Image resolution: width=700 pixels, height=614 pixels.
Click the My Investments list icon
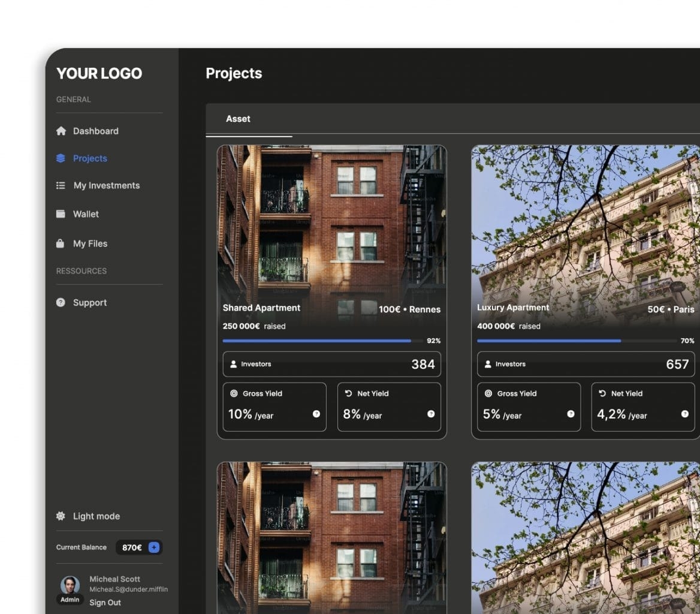(x=61, y=185)
